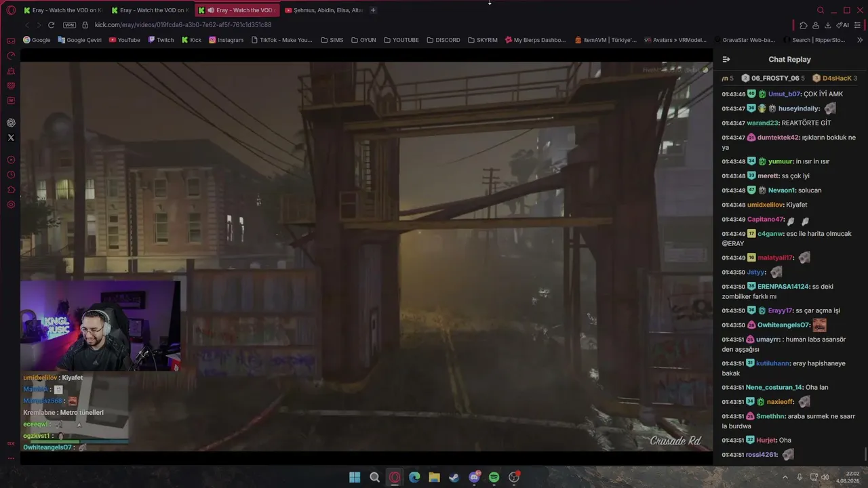Select the active Eray VOD tab playing audio
868x488 pixels.
(237, 10)
